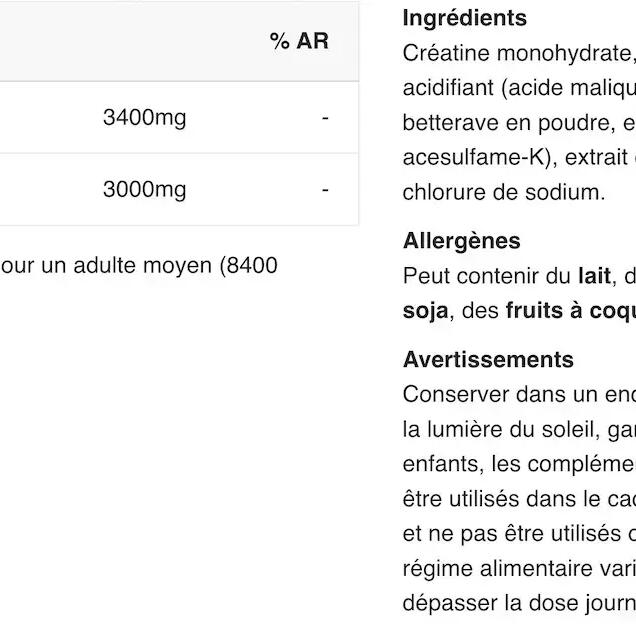Click the régime alimentaire text line
636x636 pixels.
pyautogui.click(x=518, y=568)
